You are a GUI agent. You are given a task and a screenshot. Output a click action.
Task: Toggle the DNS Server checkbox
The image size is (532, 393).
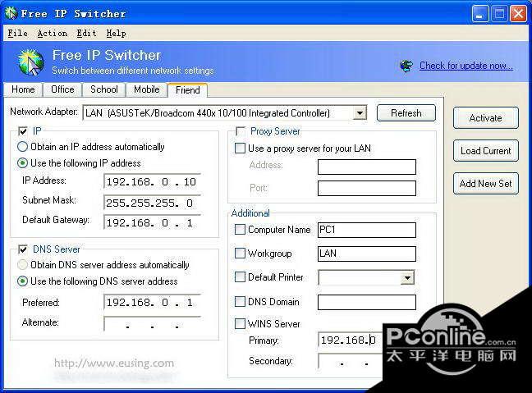pos(23,249)
